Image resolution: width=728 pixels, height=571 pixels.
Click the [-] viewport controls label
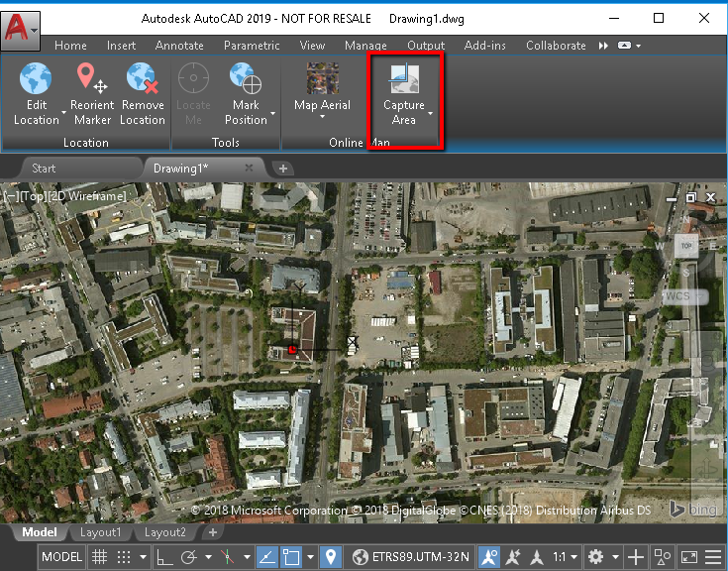pos(11,196)
